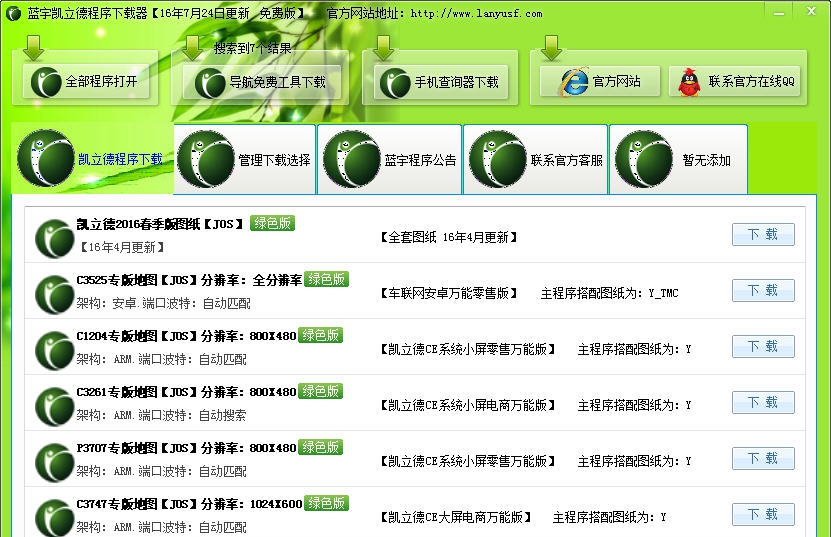Click the logo icon beside 手机查询器下载
The image size is (831, 537).
pyautogui.click(x=395, y=83)
